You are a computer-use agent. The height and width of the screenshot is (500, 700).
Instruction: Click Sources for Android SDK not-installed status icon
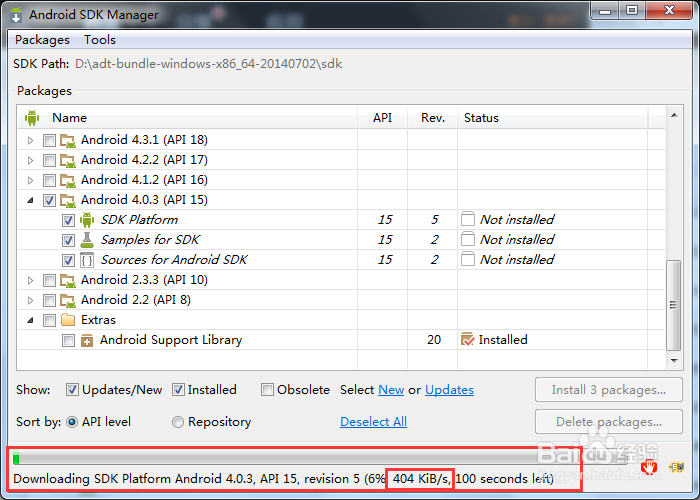pos(468,260)
